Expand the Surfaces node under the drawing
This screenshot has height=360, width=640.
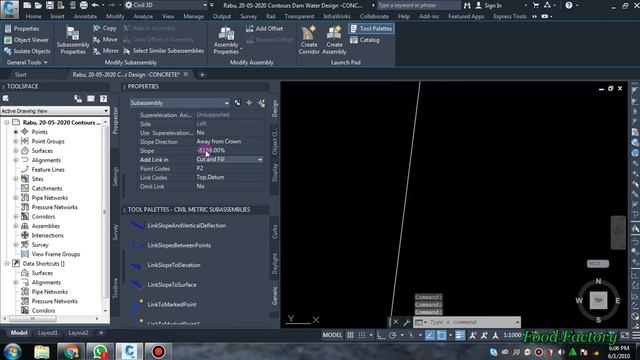click(16, 151)
